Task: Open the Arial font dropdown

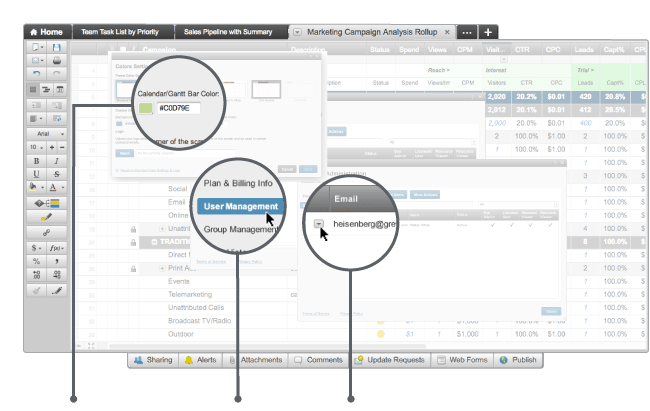Action: pos(46,134)
